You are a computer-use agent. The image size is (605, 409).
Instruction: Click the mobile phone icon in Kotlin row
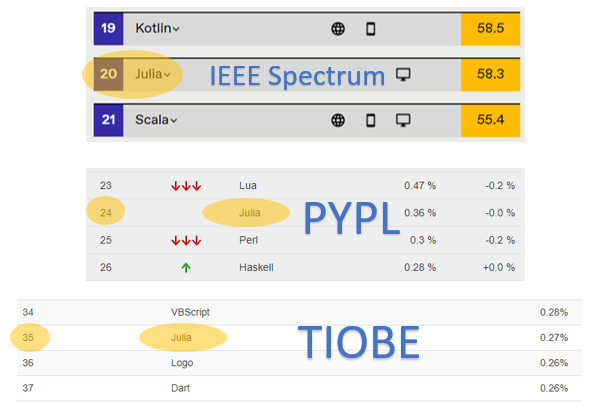point(370,28)
